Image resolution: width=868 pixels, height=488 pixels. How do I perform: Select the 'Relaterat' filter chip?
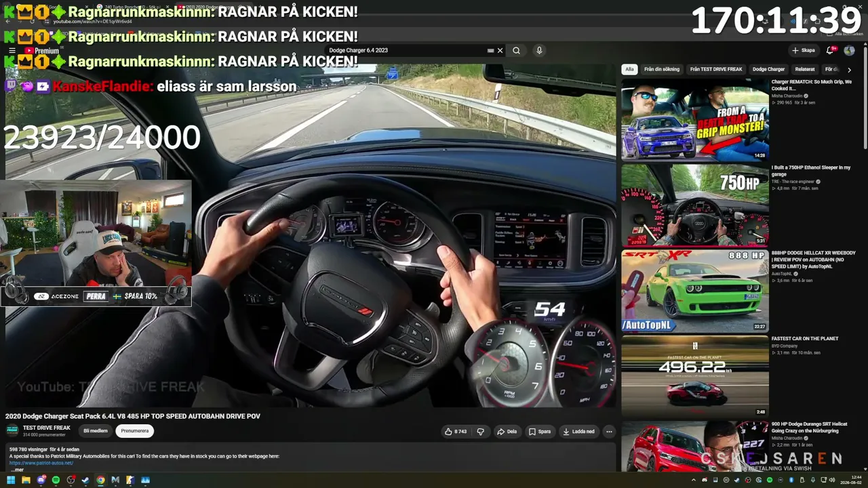805,69
